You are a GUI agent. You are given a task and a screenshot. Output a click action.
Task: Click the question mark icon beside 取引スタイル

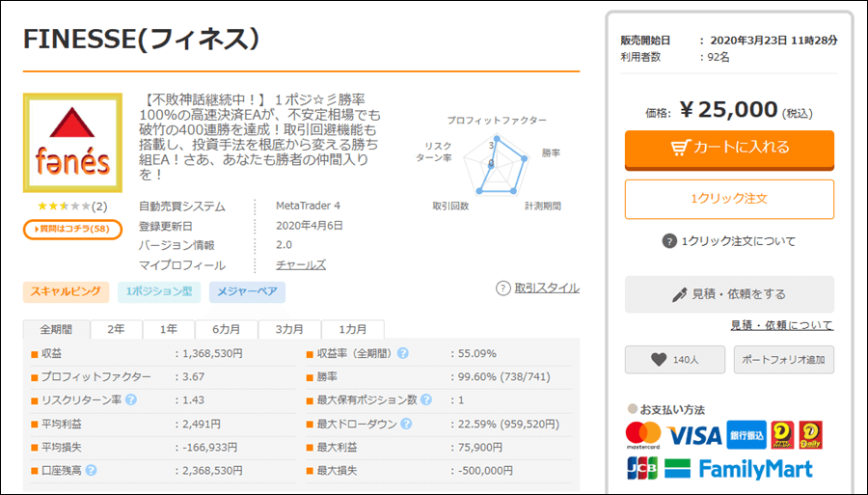(x=502, y=288)
